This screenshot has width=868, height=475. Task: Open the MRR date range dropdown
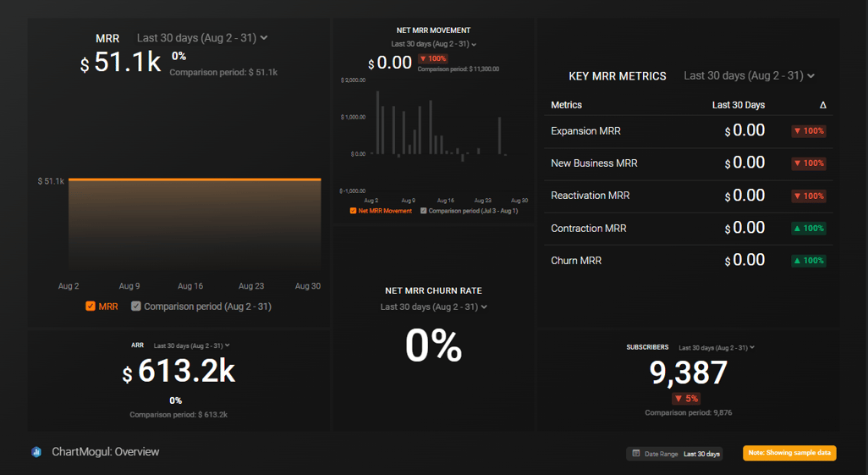click(x=202, y=38)
